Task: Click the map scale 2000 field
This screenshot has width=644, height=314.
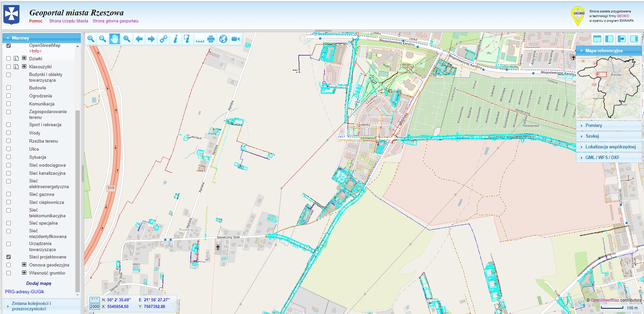Action: click(95, 306)
